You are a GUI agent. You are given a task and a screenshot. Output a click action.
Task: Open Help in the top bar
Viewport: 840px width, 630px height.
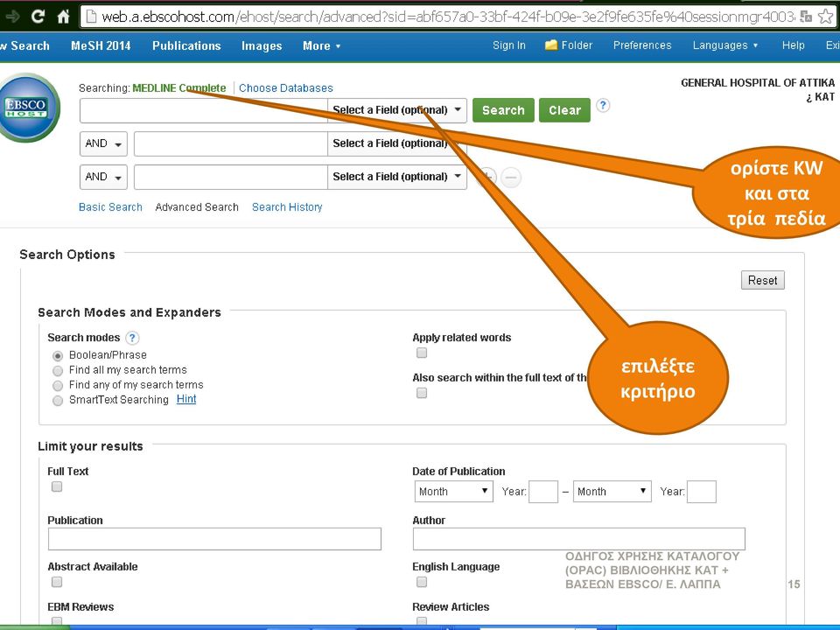tap(794, 45)
